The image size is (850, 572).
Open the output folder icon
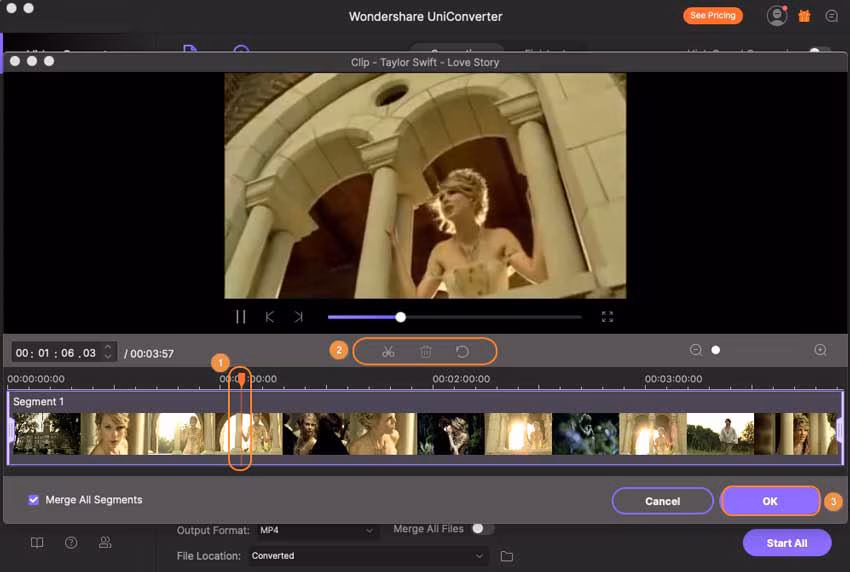(x=506, y=556)
